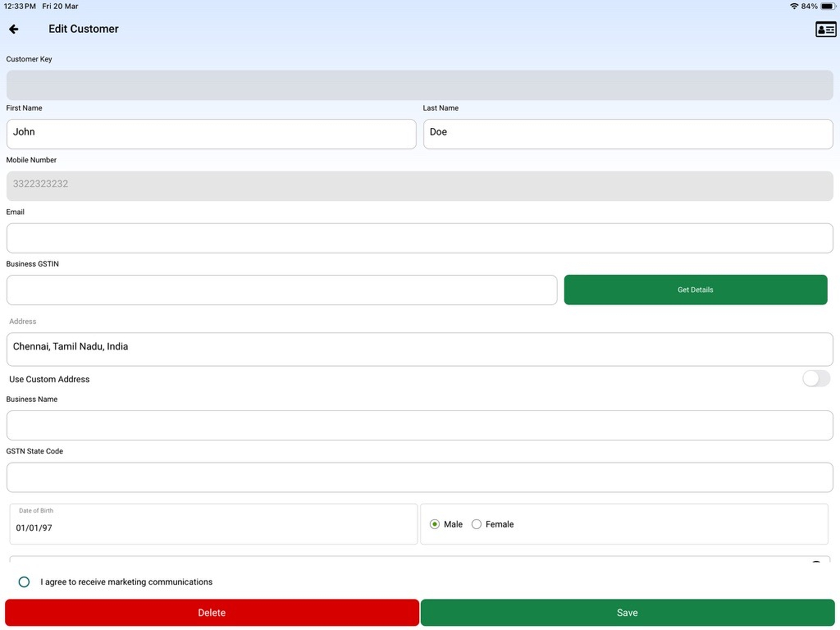Focus the First Name field containing John

point(211,134)
